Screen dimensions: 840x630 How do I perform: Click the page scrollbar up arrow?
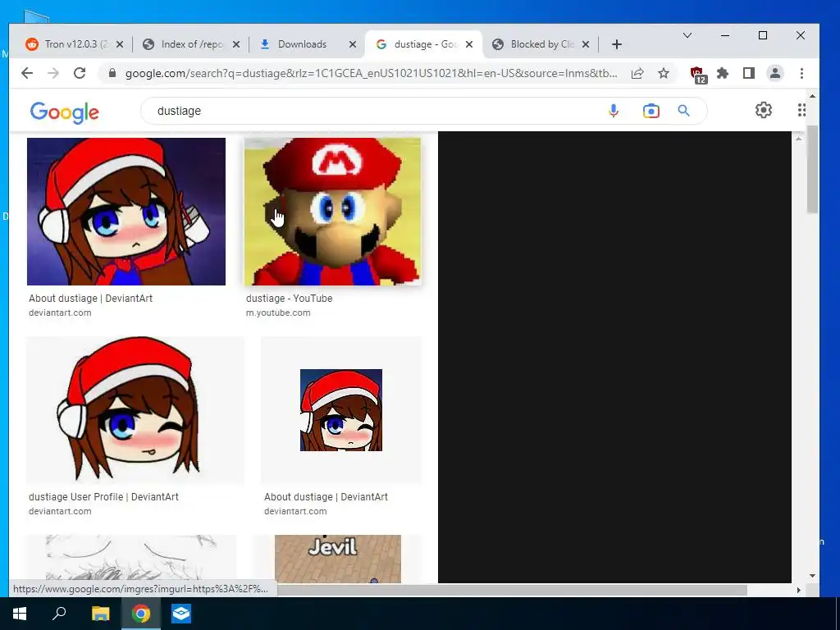coord(813,97)
